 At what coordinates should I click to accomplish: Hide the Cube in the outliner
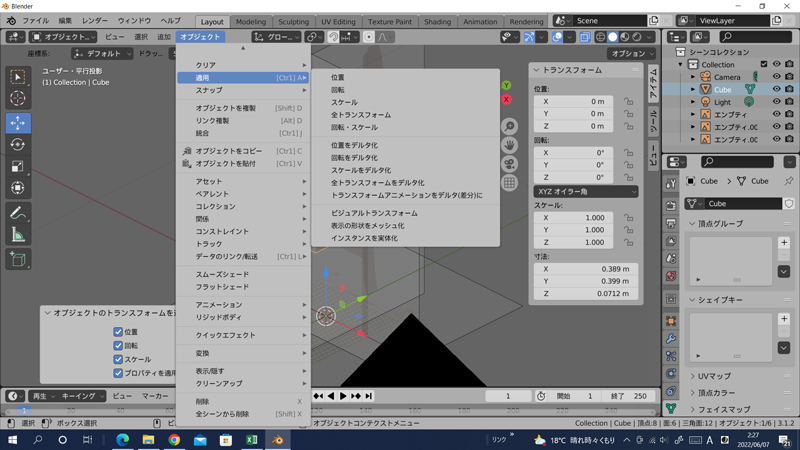[x=777, y=89]
